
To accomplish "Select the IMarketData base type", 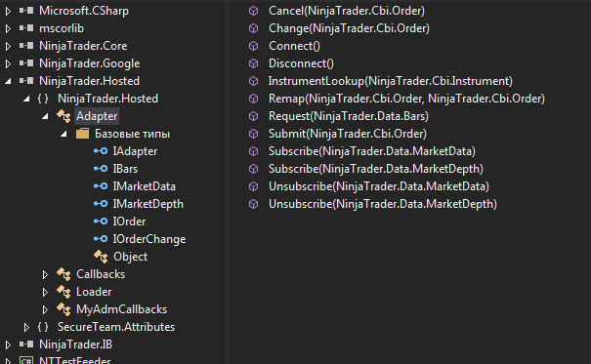I will click(144, 186).
